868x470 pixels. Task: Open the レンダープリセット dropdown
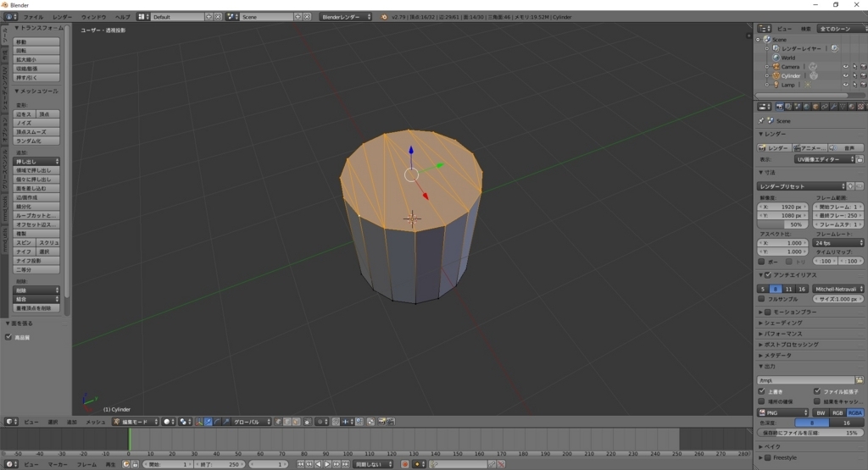coord(801,186)
